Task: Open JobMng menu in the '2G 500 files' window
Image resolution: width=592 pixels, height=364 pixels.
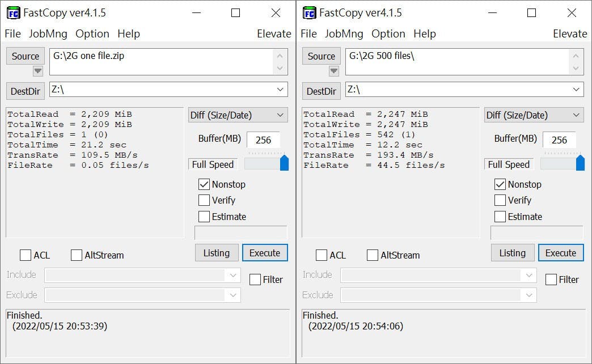Action: 344,33
